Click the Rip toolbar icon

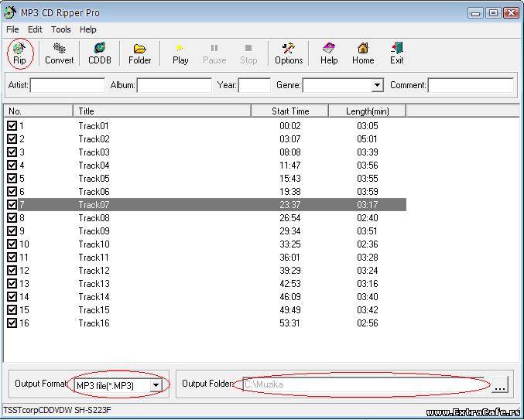tap(19, 53)
